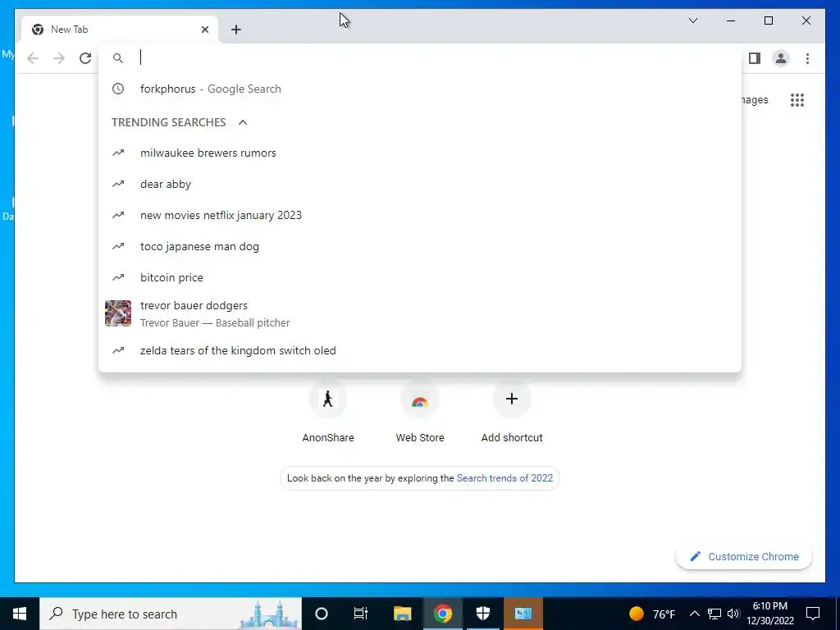Image resolution: width=840 pixels, height=630 pixels.
Task: Click the clock history icon beside forkphorus
Action: point(118,89)
